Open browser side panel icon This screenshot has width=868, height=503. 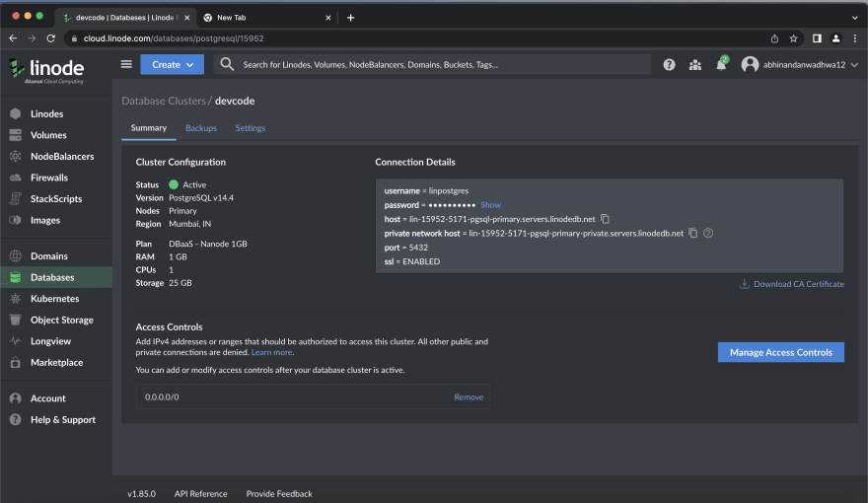[817, 38]
